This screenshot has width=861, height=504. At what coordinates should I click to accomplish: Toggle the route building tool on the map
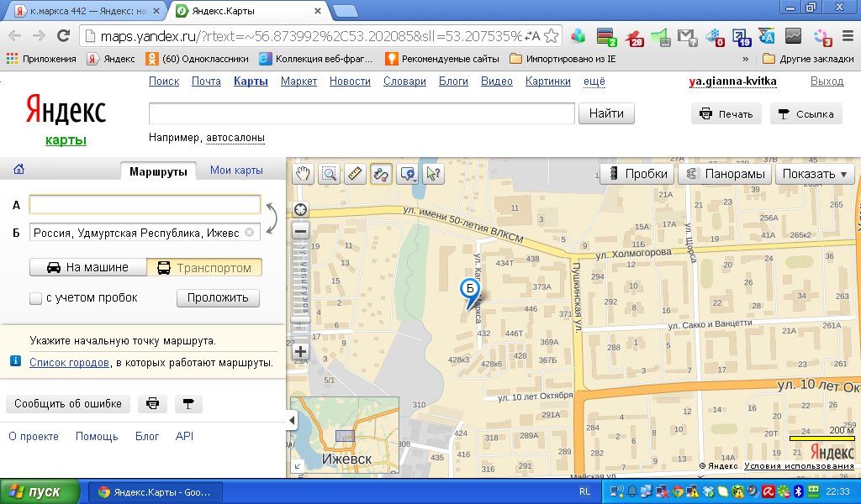(381, 174)
